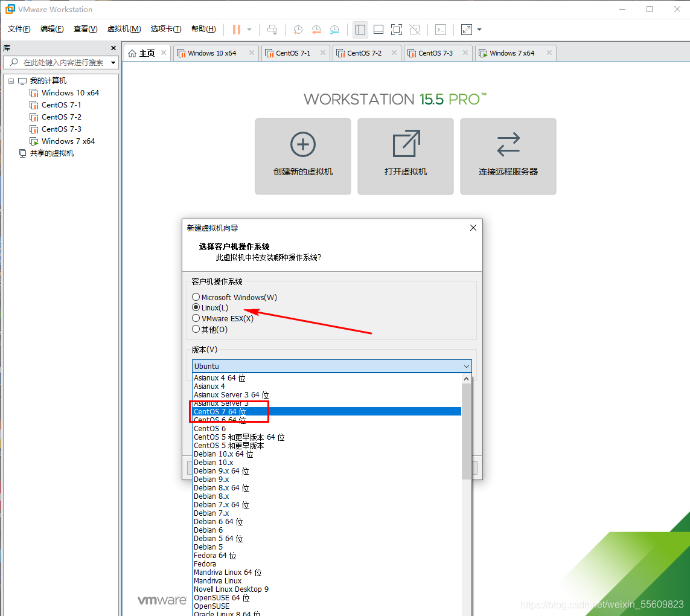Image resolution: width=690 pixels, height=616 pixels.
Task: Close the CentOS 7-3 tab
Action: (465, 53)
